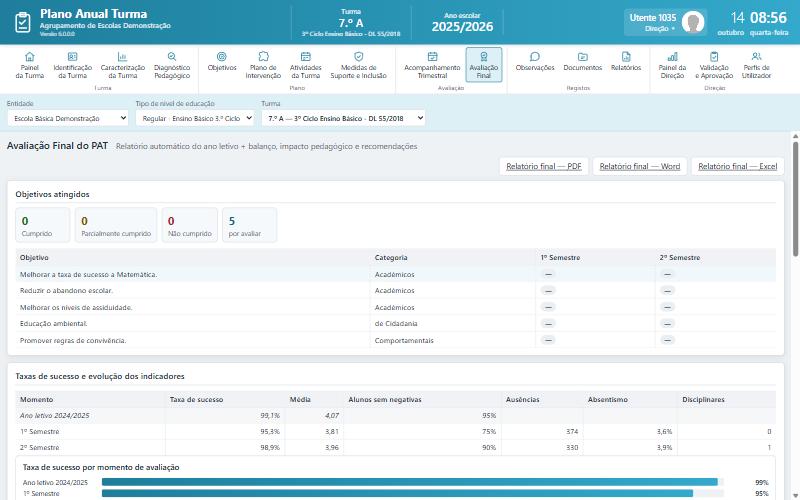Click the Não cumprido counter card

190,225
